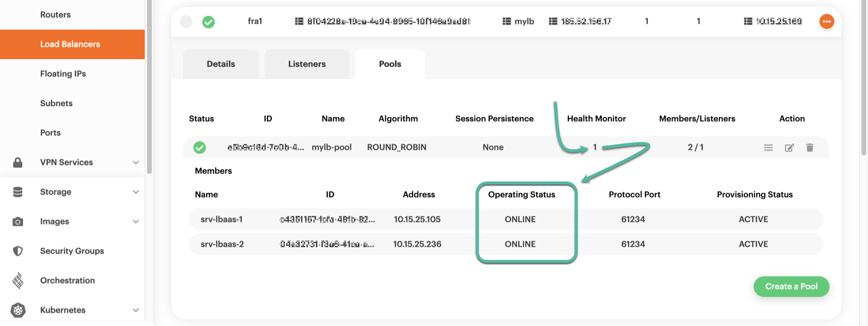The image size is (868, 326).
Task: Click the Security Groups shield icon
Action: point(18,251)
